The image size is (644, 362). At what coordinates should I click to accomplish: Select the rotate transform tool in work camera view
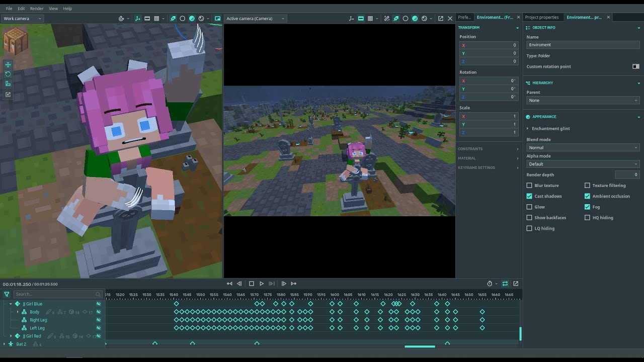click(x=8, y=74)
